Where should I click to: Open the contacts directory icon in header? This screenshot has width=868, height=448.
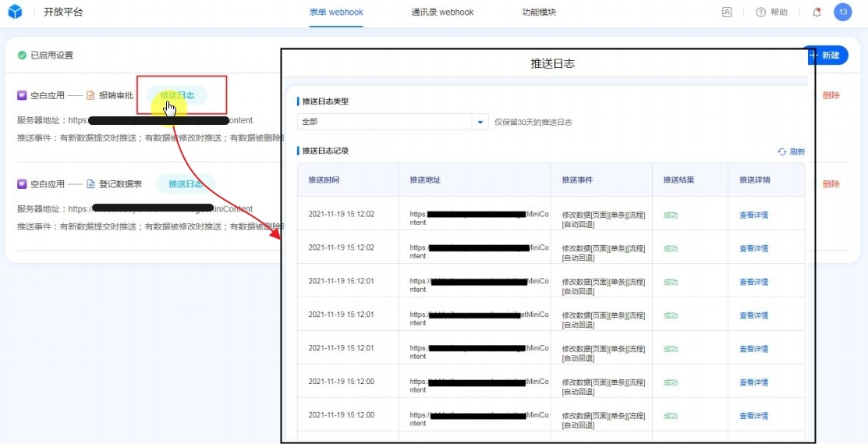(727, 12)
